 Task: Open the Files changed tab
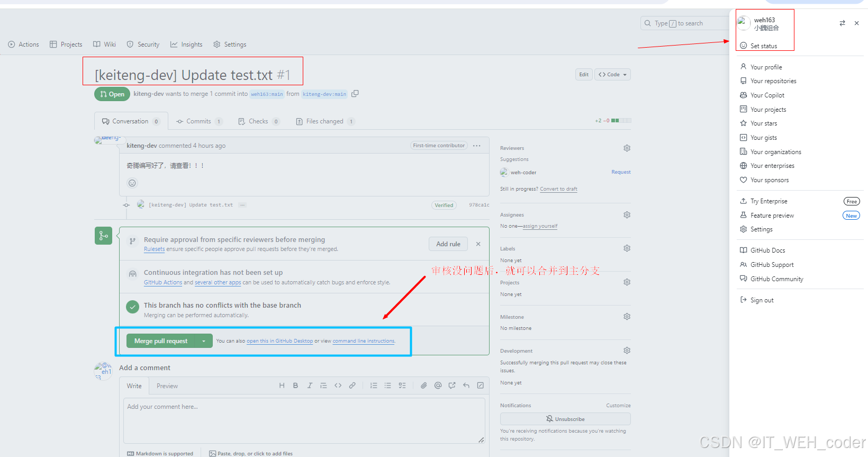pos(324,121)
